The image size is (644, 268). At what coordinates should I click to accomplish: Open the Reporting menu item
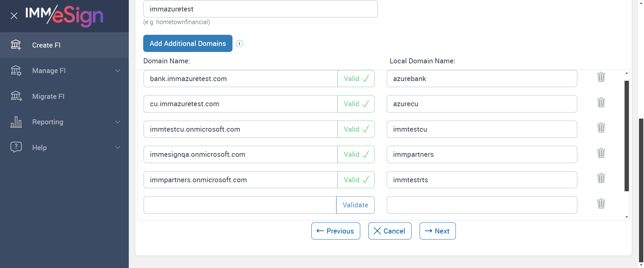48,122
